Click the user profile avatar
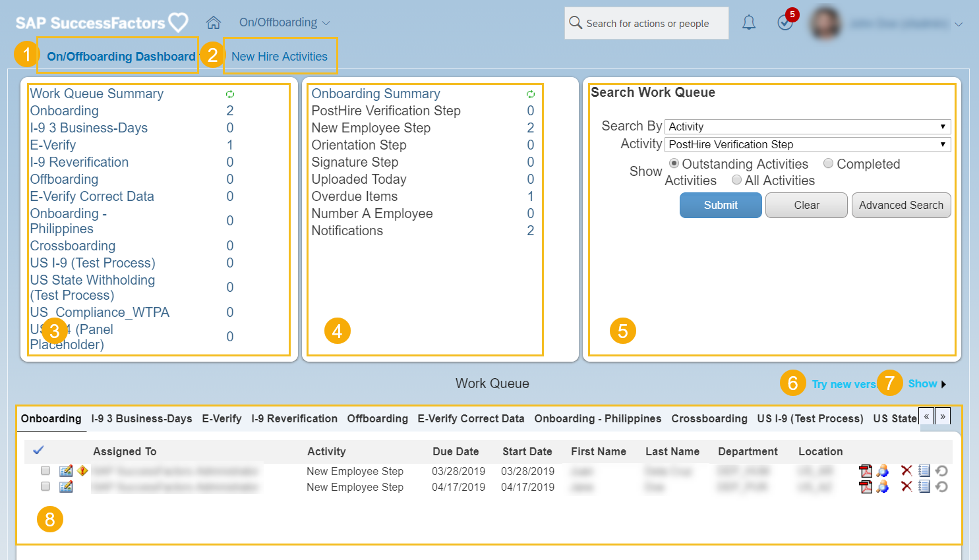The image size is (979, 560). click(x=826, y=23)
